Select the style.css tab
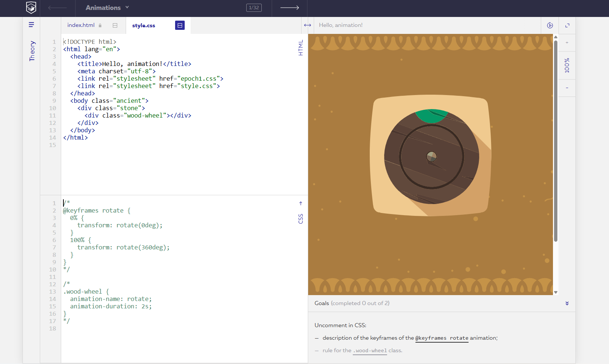609x364 pixels. (x=144, y=25)
